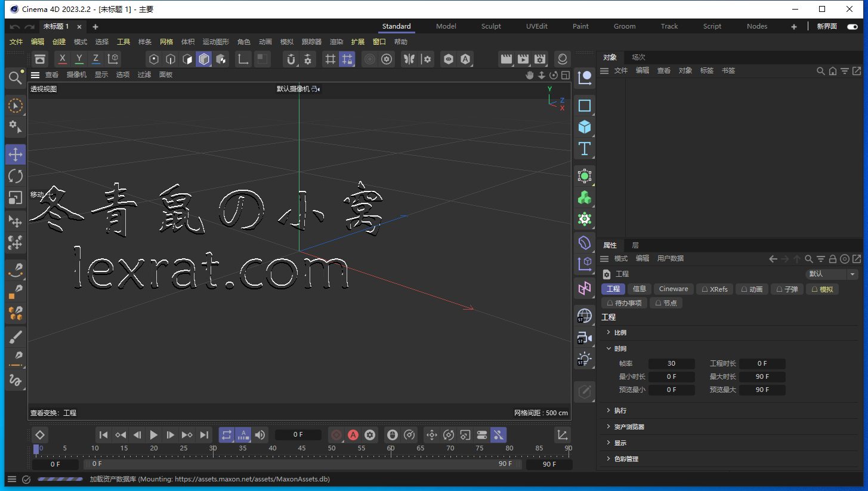Viewport: 868px width, 491px height.
Task: Switch to the UVEdit layout tab
Action: [x=537, y=26]
